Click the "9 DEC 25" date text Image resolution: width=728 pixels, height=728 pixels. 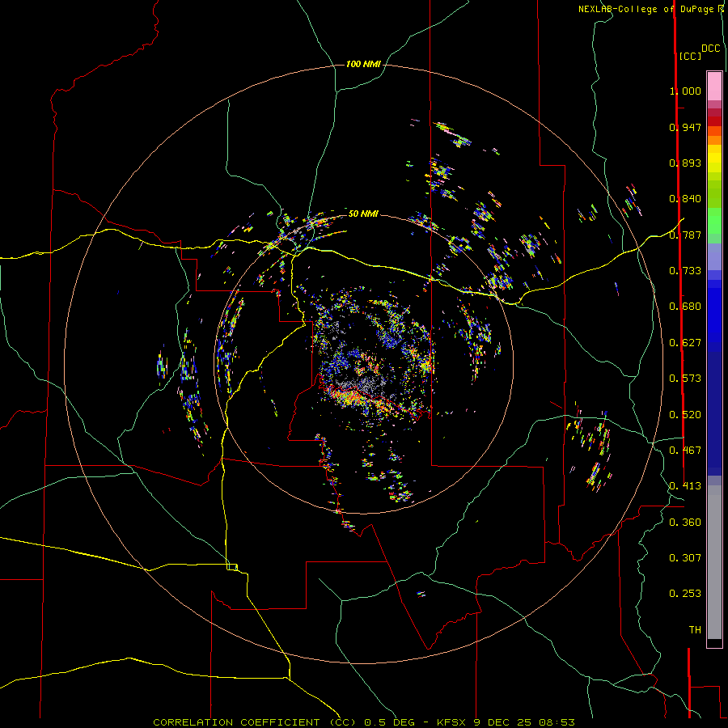tap(504, 722)
